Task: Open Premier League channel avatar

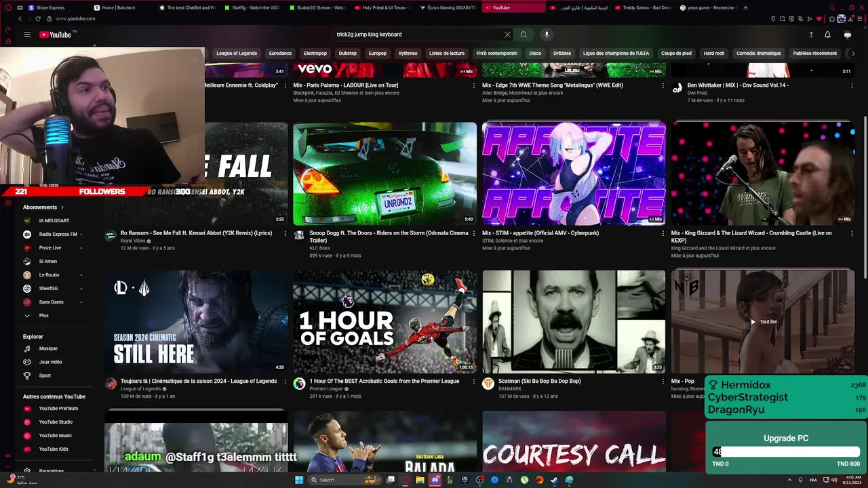Action: tap(299, 384)
